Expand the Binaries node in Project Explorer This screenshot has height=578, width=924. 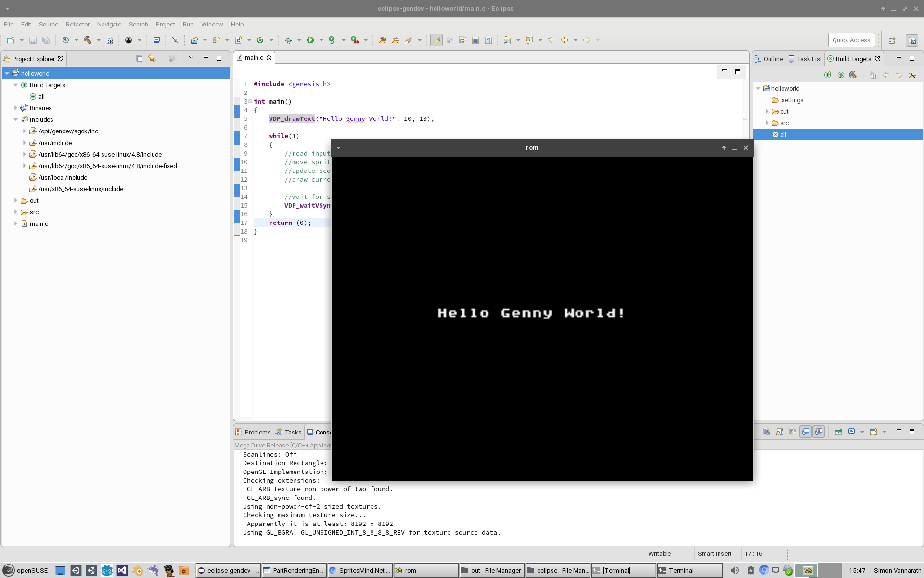[16, 108]
